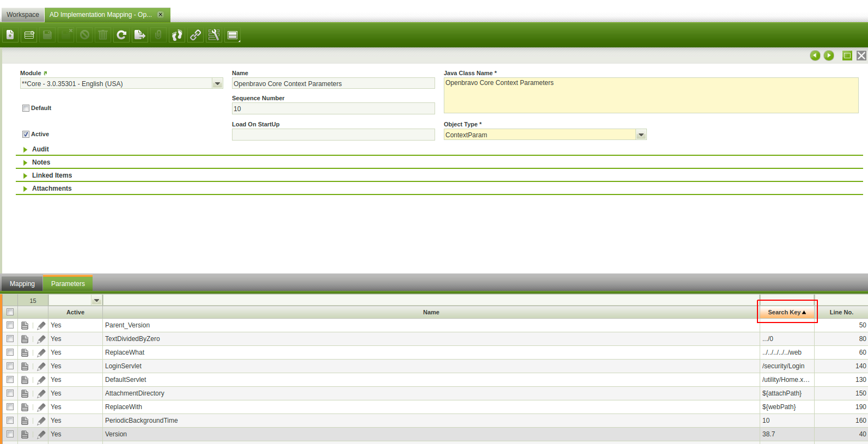Tick the checkbox for Parent_Version row
The height and width of the screenshot is (444, 868).
(x=10, y=325)
